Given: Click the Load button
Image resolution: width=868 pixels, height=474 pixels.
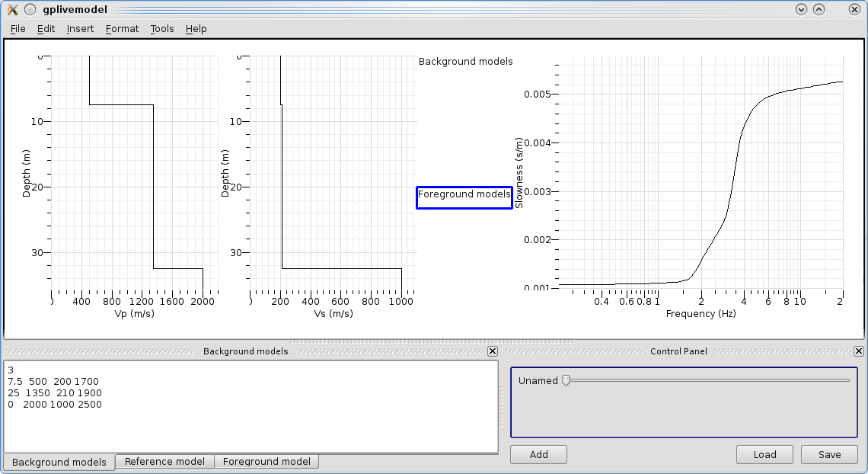Looking at the screenshot, I should click(764, 455).
